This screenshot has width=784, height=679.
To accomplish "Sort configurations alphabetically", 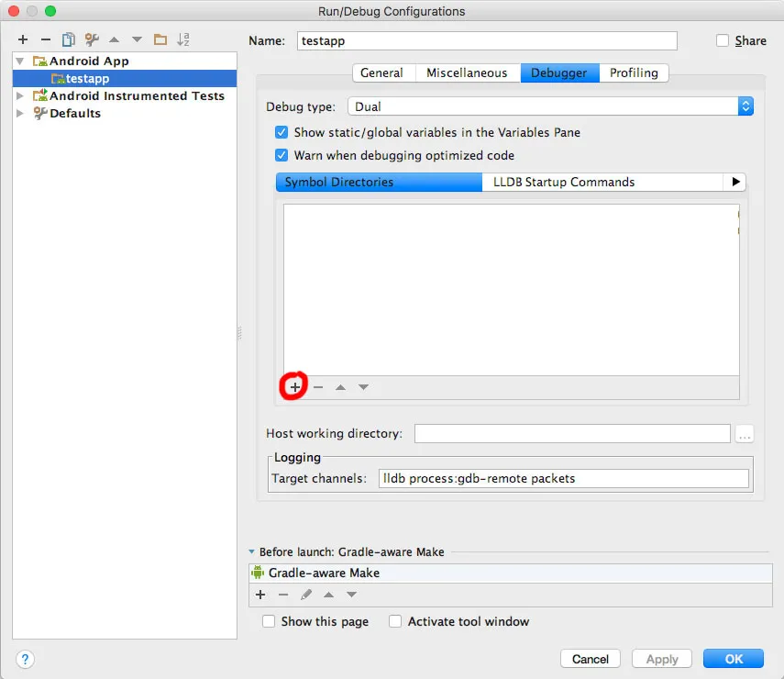I will pos(183,39).
